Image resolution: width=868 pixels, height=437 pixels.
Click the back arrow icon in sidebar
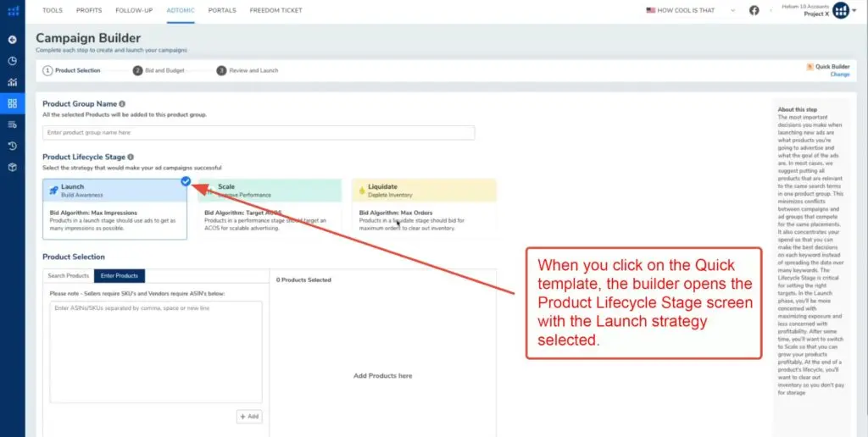(x=12, y=39)
